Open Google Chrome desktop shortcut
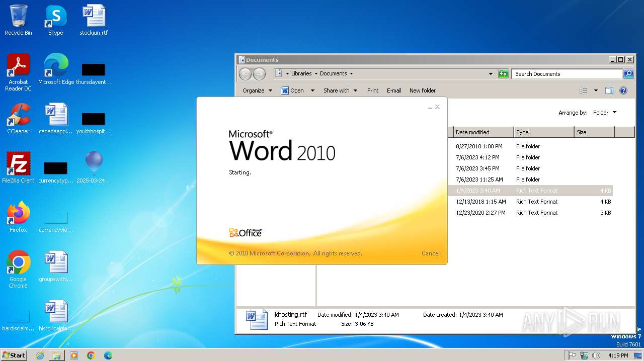The image size is (644, 362). click(18, 269)
